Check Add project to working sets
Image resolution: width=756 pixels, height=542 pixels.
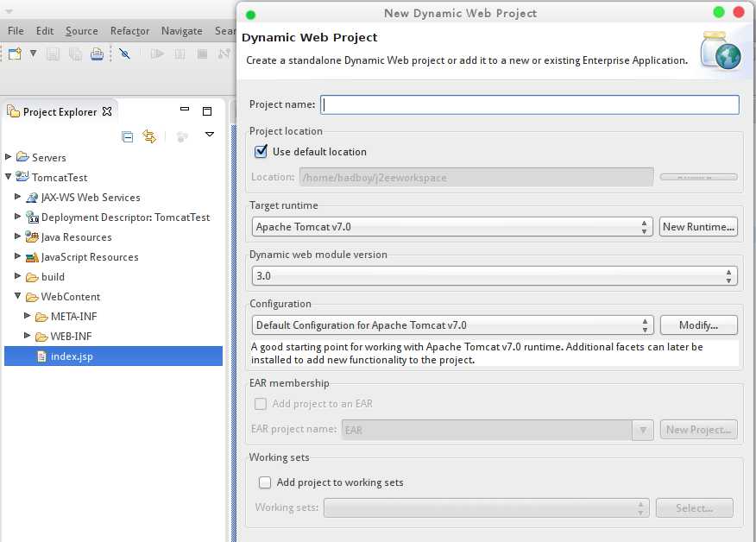tap(265, 482)
